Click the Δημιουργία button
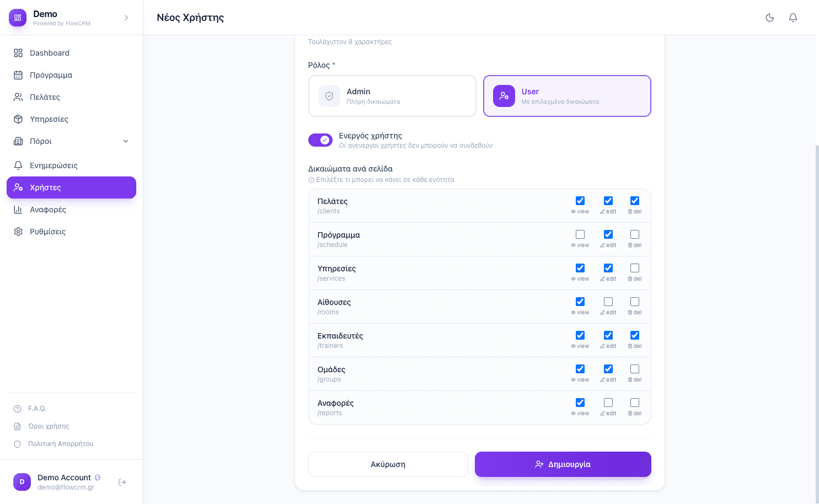This screenshot has width=819, height=504. (x=563, y=464)
